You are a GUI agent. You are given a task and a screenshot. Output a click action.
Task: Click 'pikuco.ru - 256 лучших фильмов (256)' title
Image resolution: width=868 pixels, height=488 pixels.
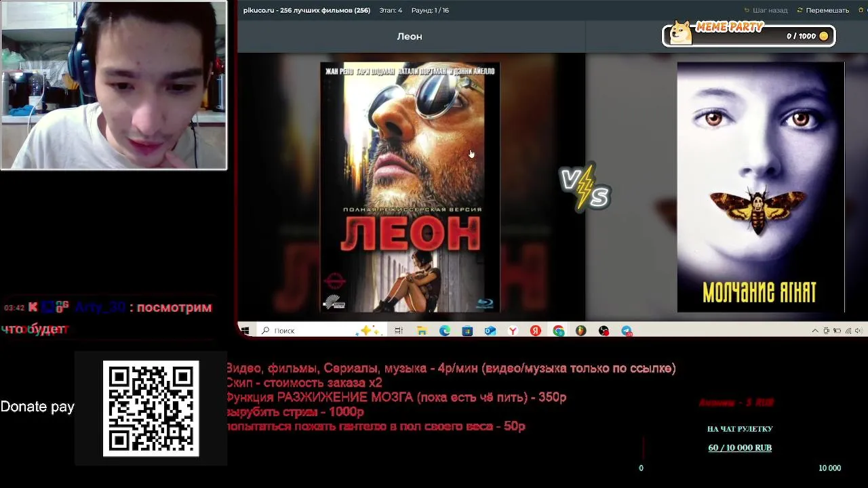307,10
